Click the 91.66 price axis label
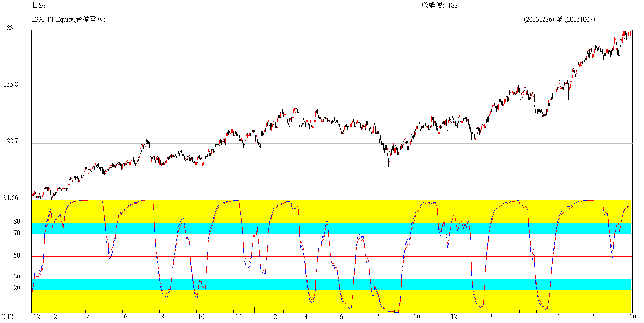This screenshot has height=323, width=644. tap(10, 197)
